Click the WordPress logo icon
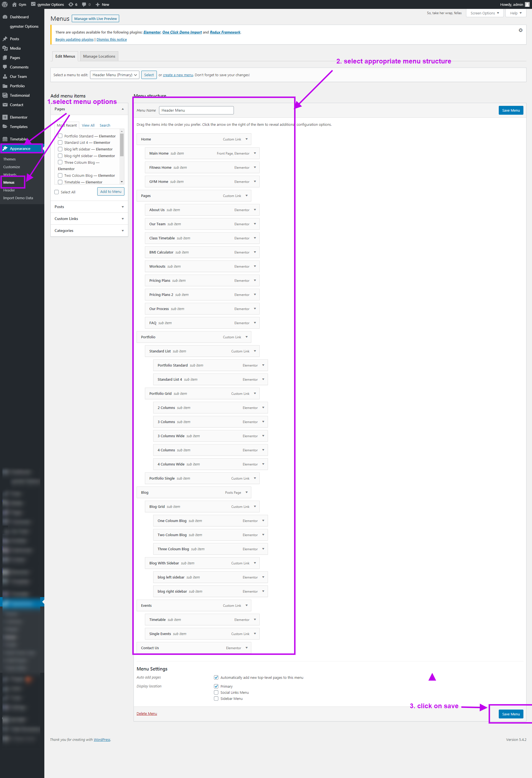 (5, 4)
